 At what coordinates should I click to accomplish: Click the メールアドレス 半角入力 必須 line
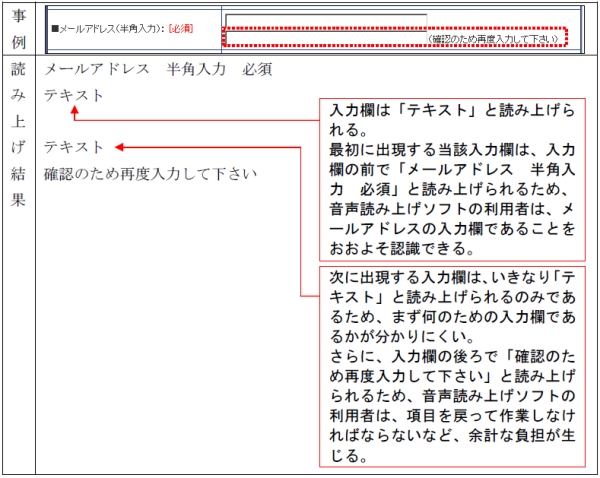pos(156,70)
